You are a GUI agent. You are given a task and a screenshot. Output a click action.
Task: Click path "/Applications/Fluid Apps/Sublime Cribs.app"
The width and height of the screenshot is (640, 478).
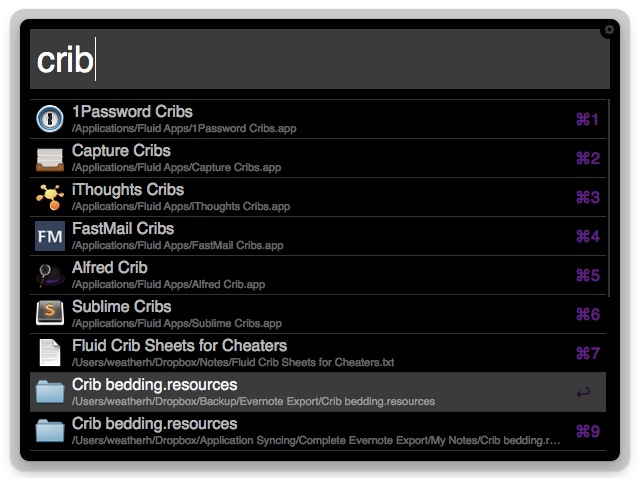(177, 324)
